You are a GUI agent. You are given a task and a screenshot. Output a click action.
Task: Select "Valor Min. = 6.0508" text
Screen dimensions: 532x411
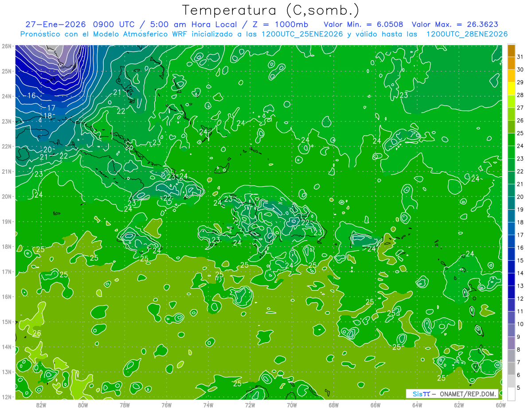click(x=364, y=24)
